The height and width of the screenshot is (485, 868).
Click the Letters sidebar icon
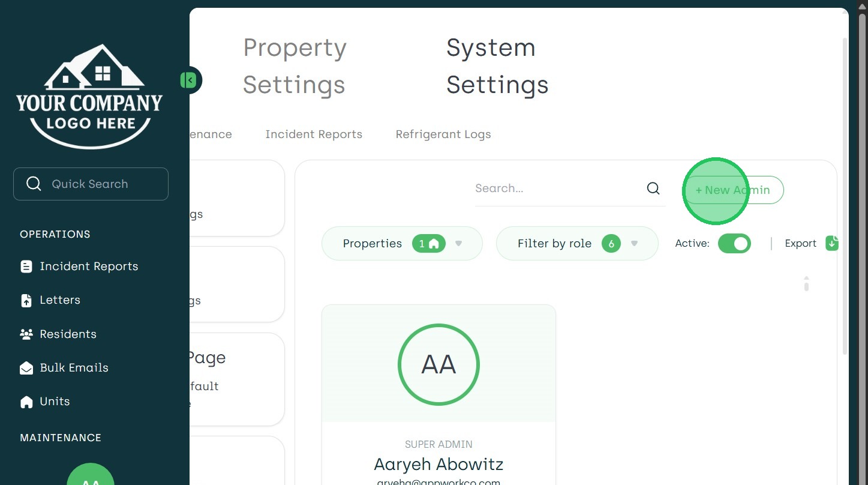(x=26, y=301)
